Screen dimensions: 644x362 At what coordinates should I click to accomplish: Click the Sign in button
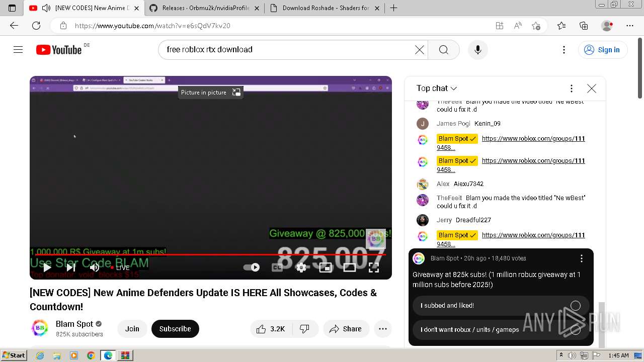pyautogui.click(x=602, y=49)
